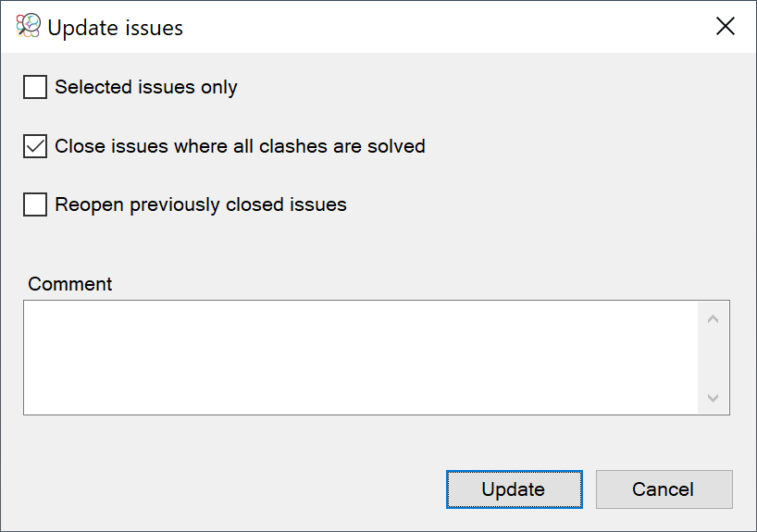Tick the Reopen previously closed issues checkbox
757x532 pixels.
[x=35, y=204]
